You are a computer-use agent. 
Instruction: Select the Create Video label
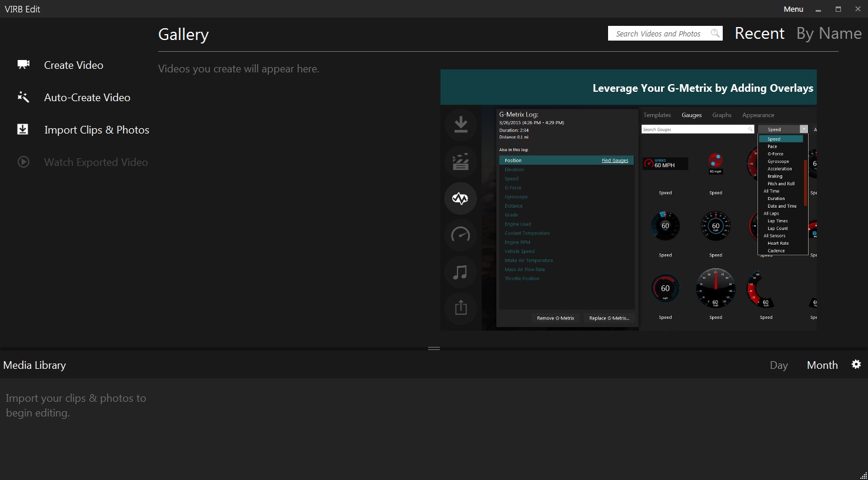[74, 65]
